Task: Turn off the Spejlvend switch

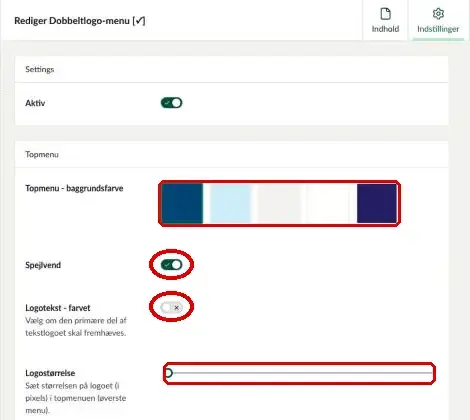Action: click(x=171, y=265)
